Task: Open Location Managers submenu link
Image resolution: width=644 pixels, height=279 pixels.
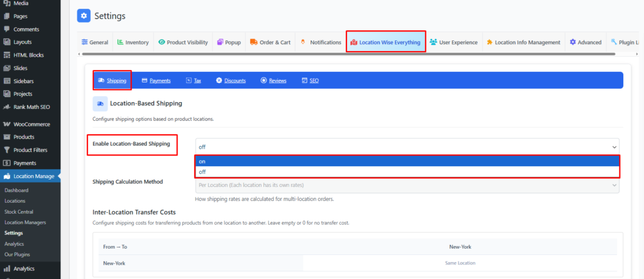Action: (25, 222)
